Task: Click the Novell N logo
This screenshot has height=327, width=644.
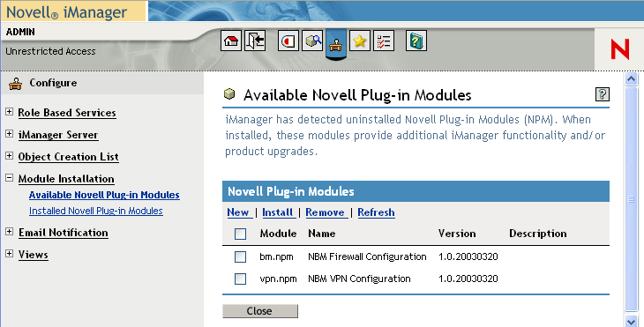Action: click(620, 49)
